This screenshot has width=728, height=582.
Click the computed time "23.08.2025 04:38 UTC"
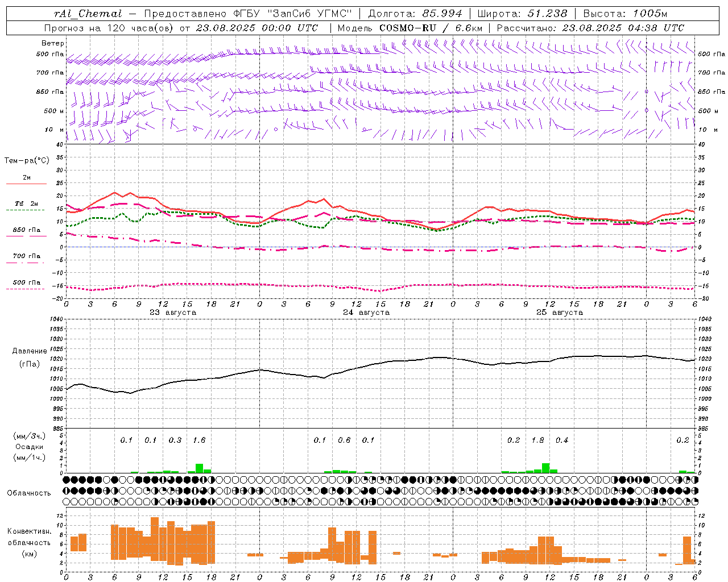pos(623,28)
